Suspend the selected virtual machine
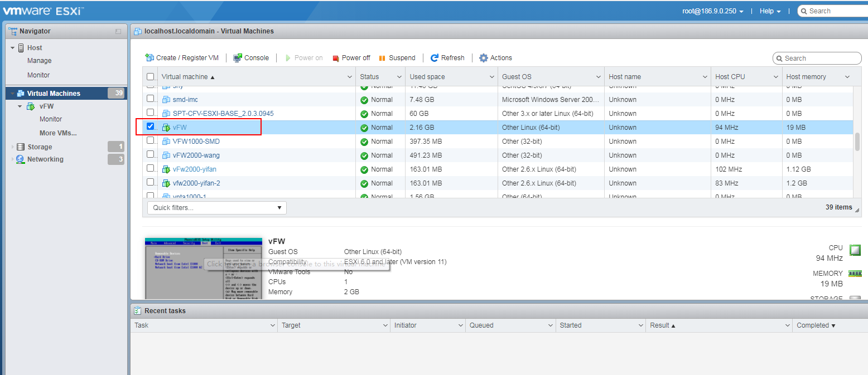This screenshot has width=868, height=375. point(397,57)
